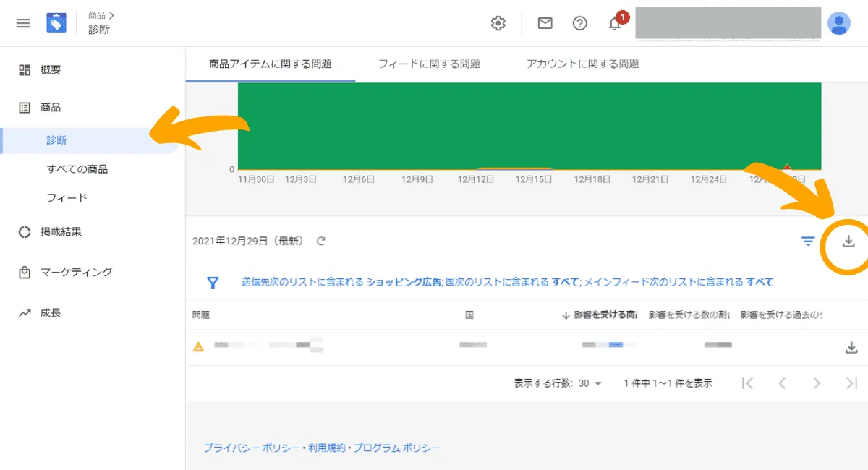Download the issue row's report

point(851,348)
